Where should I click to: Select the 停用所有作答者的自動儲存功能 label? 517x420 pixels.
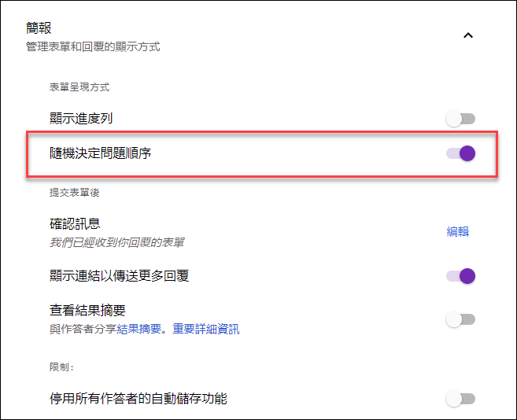pos(138,398)
